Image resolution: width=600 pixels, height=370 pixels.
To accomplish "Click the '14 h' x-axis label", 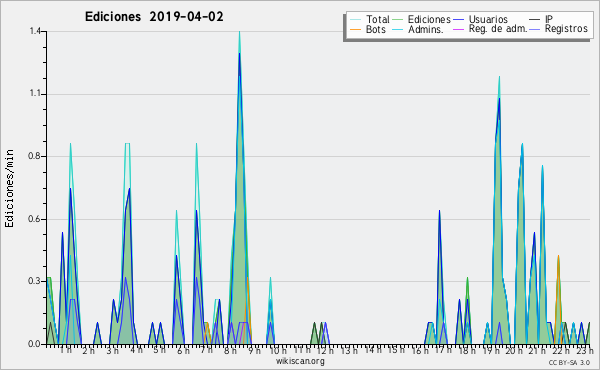I will coord(373,350).
